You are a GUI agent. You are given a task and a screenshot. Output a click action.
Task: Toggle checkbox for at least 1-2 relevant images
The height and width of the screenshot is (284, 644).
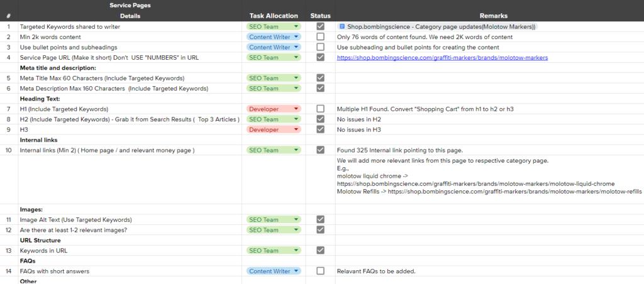tap(320, 230)
